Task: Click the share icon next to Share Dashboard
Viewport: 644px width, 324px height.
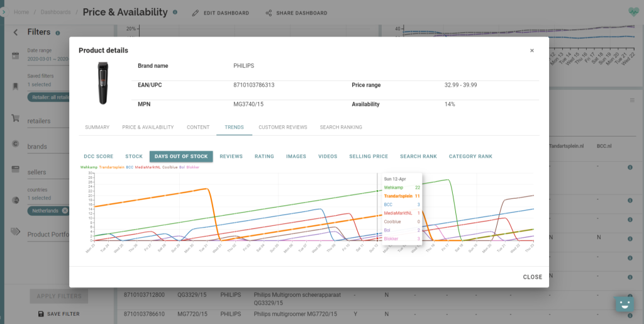Action: pyautogui.click(x=269, y=13)
